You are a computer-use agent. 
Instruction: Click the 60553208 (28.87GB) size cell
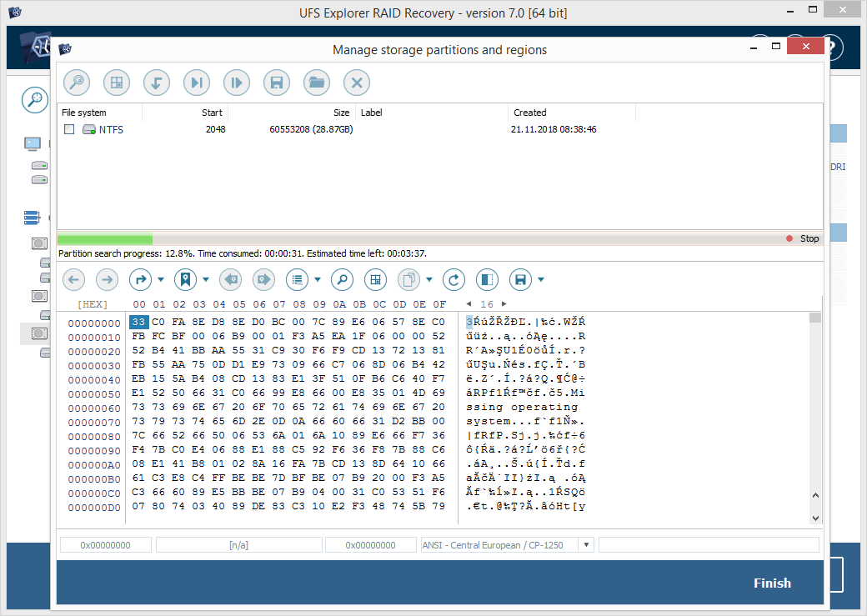(311, 129)
